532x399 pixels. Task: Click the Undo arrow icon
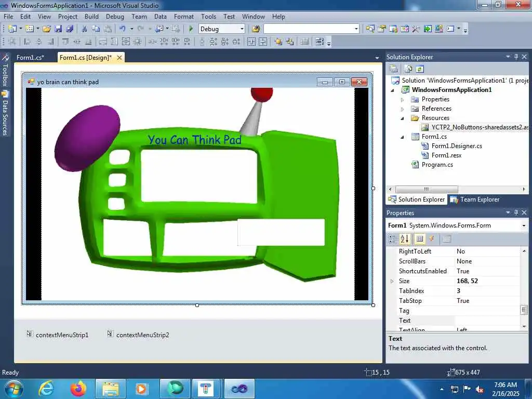coord(123,29)
